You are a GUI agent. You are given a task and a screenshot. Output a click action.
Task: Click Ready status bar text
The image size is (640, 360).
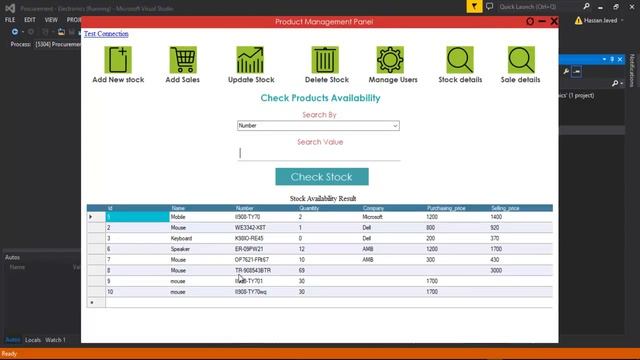point(9,354)
